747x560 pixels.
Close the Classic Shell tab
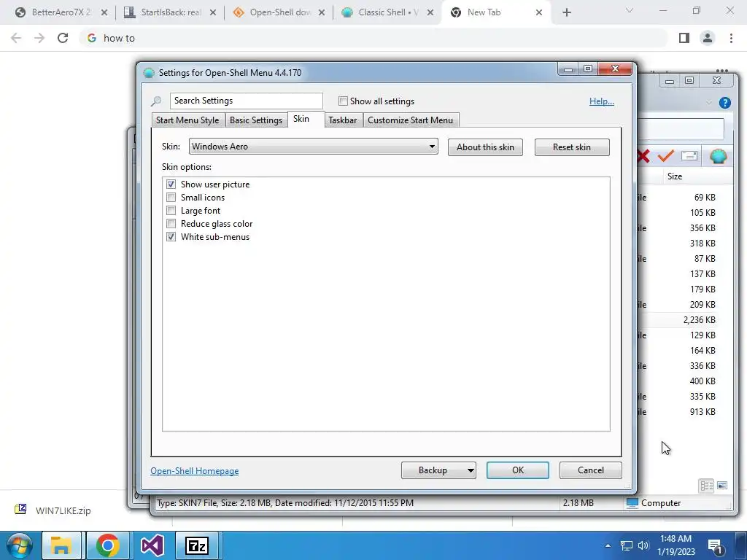tap(430, 12)
